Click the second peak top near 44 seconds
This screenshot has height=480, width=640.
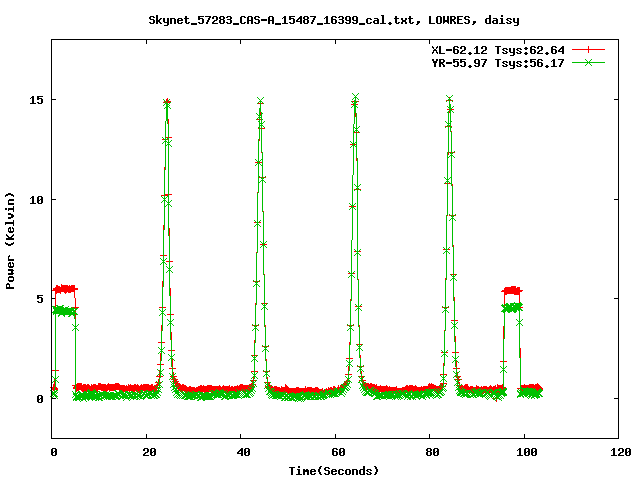coord(260,101)
